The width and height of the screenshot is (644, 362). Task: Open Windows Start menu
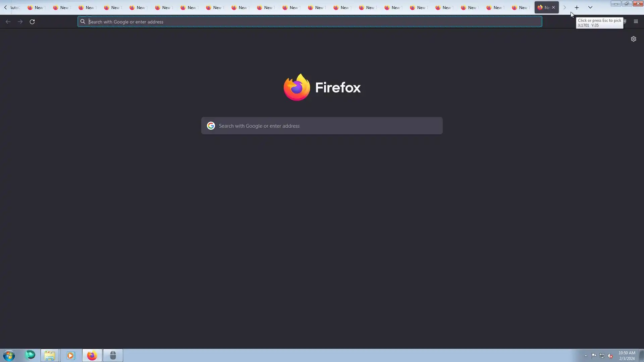click(x=9, y=355)
